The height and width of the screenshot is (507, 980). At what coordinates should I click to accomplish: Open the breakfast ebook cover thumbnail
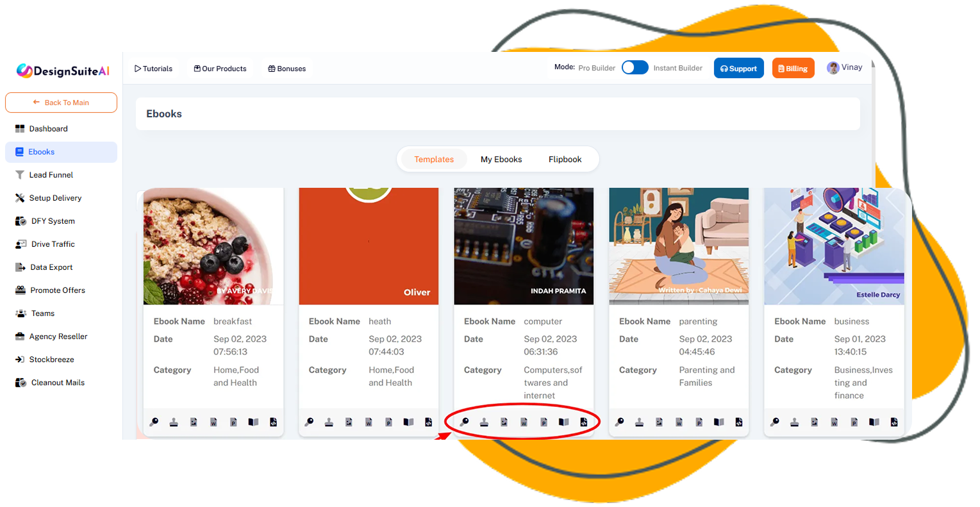pos(213,246)
